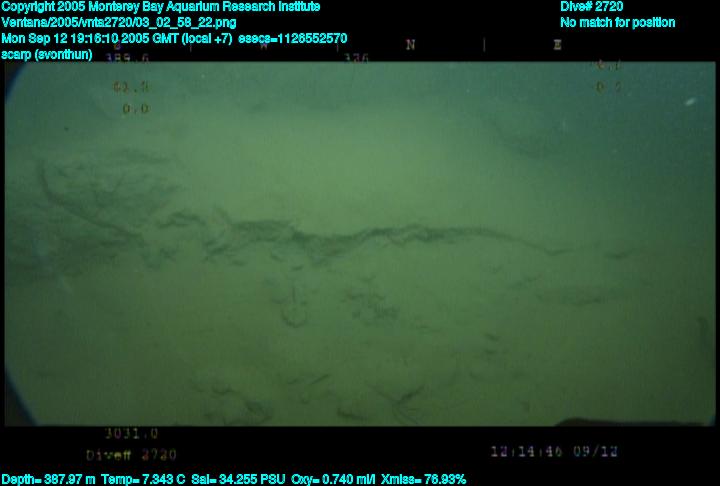This screenshot has height=486, width=720.
Task: Select the Ventana/2005/vnta2720/03_02_58_22.png file path
Action: click(119, 23)
